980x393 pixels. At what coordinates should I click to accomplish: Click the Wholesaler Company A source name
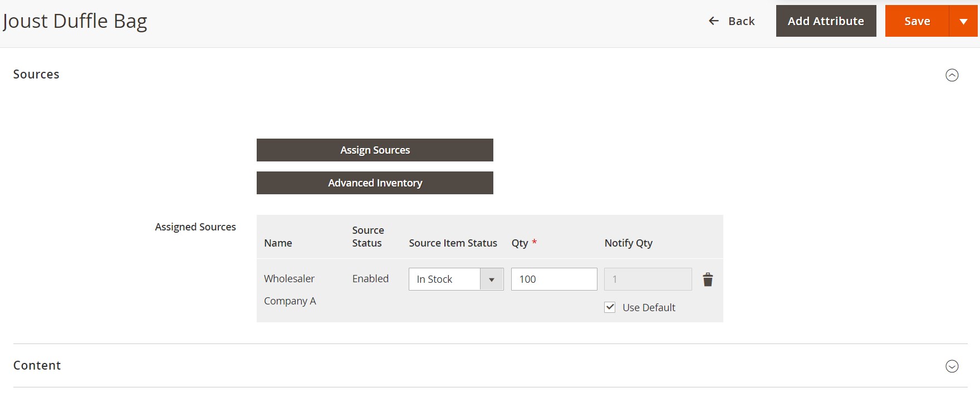290,289
